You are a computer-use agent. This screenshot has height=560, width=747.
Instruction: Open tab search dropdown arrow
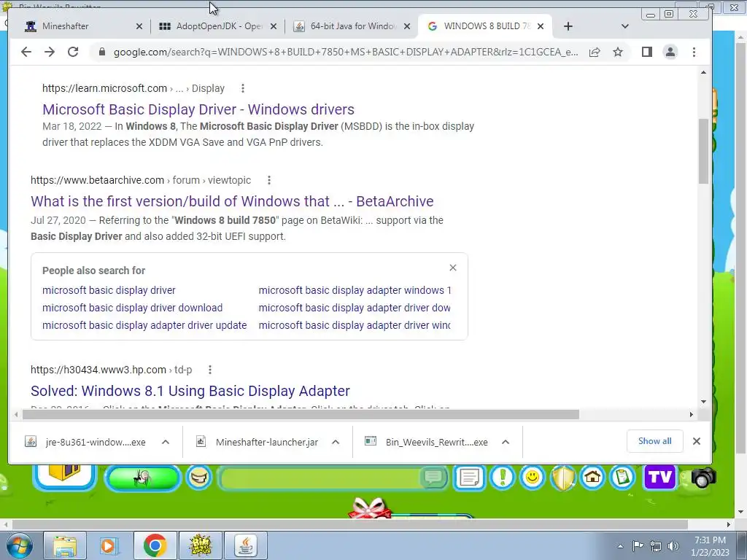625,26
